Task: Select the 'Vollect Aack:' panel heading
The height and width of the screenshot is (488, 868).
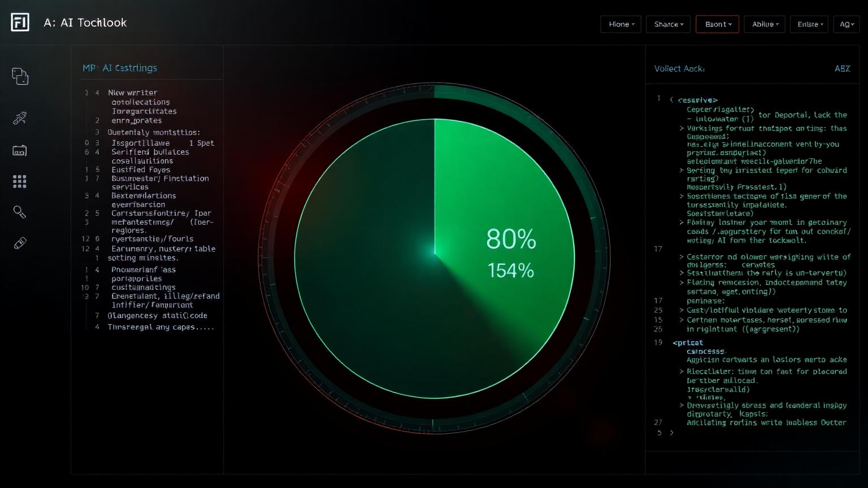Action: click(x=679, y=68)
